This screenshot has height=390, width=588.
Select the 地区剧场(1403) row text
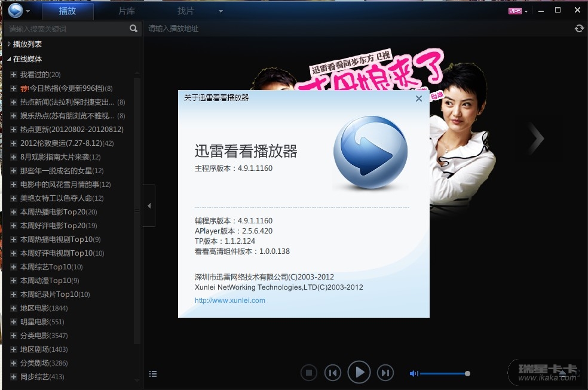[x=44, y=349]
